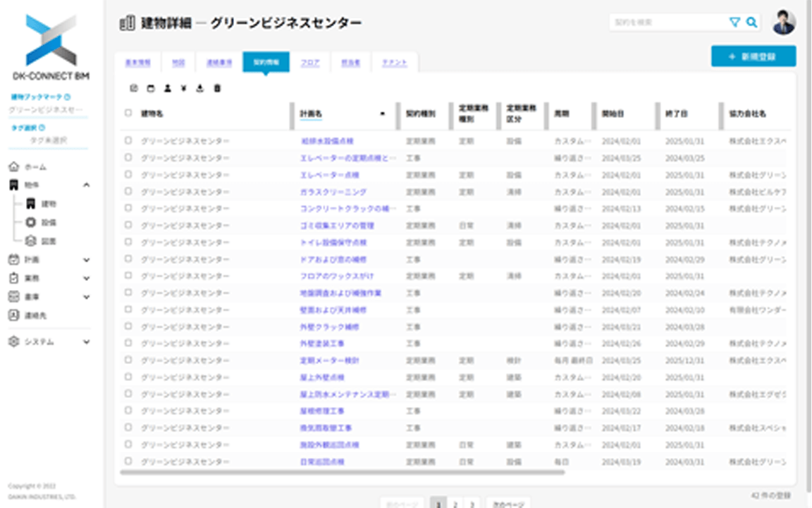The image size is (812, 508).
Task: Open 連絡先 in the sidebar
Action: tap(28, 315)
